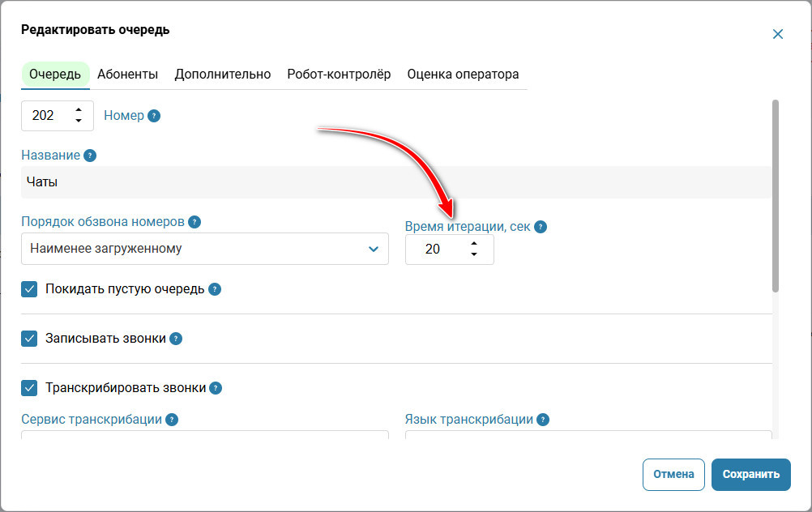Open help for Покидать пустую очередь
This screenshot has height=512, width=812.
[x=215, y=289]
